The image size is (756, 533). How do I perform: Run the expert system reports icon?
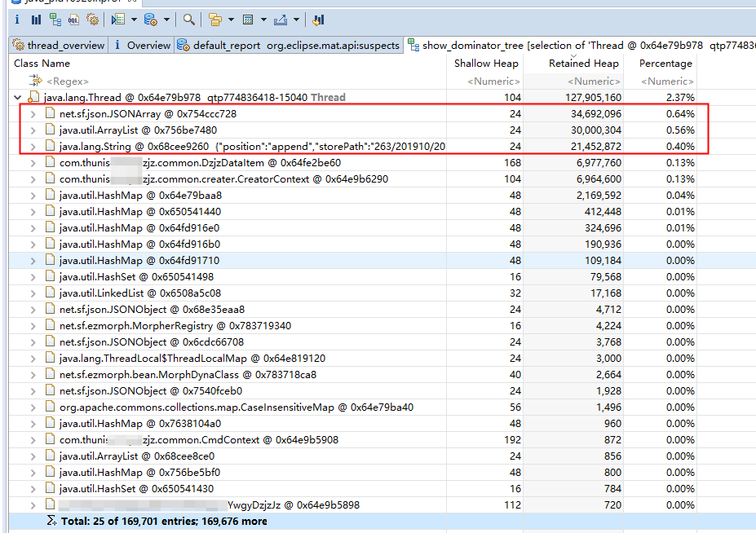[x=117, y=20]
